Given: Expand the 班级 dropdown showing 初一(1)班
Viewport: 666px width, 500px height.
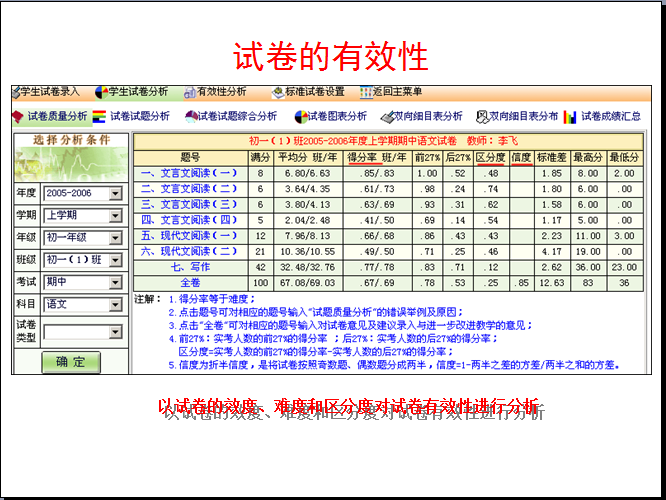Looking at the screenshot, I should (x=114, y=261).
